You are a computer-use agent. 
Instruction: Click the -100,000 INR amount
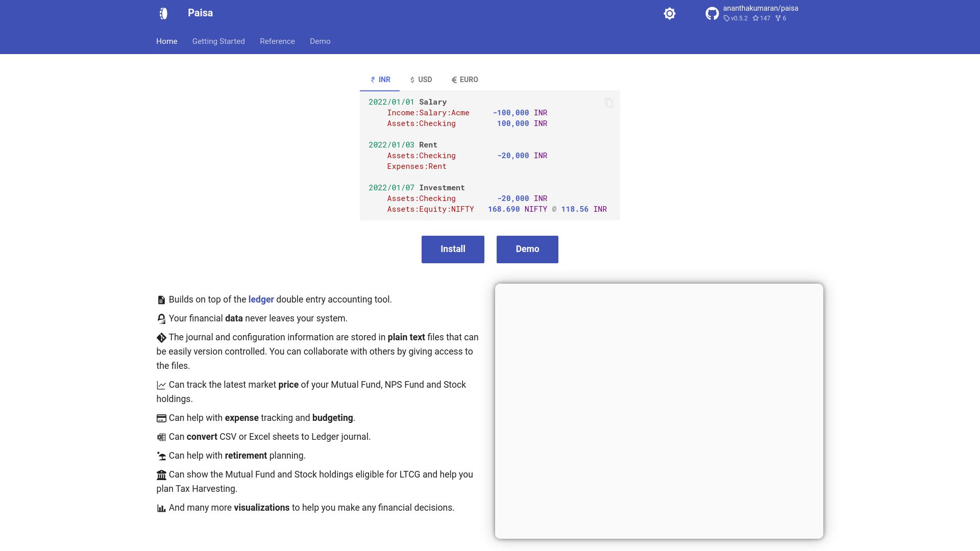[x=520, y=113]
